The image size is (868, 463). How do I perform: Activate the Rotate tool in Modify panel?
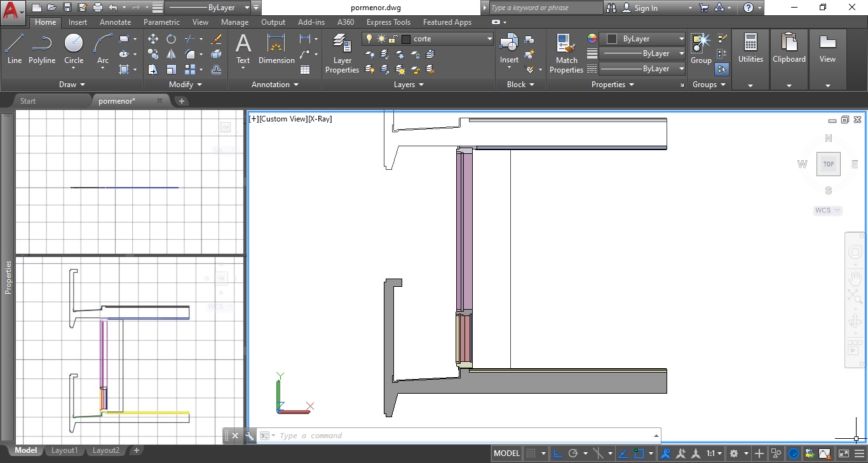pyautogui.click(x=171, y=39)
